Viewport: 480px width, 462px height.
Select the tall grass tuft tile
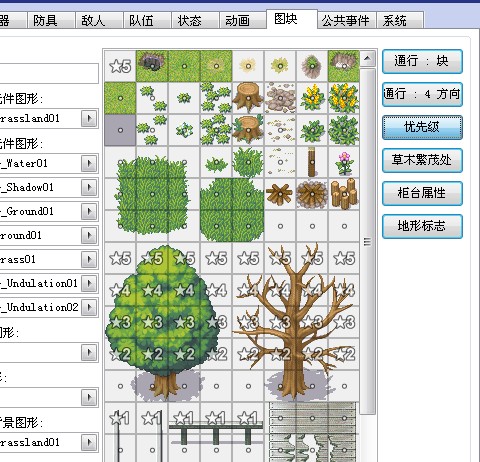[x=248, y=162]
